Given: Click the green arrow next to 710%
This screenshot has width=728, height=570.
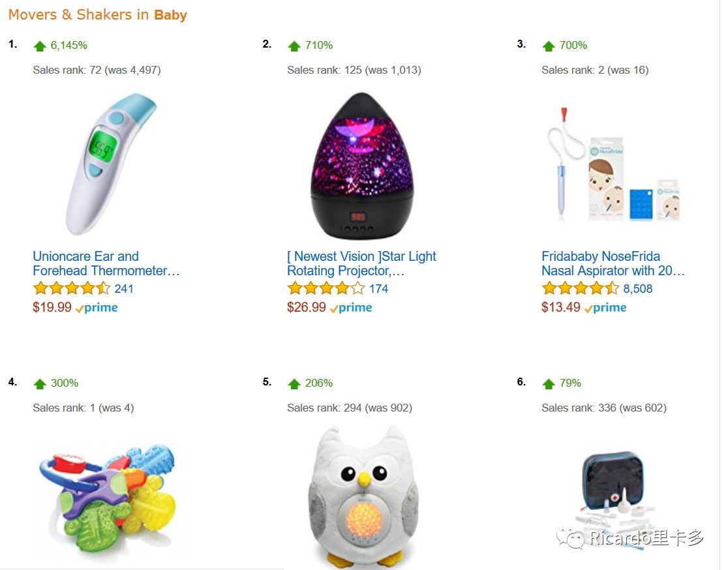Looking at the screenshot, I should 294,46.
